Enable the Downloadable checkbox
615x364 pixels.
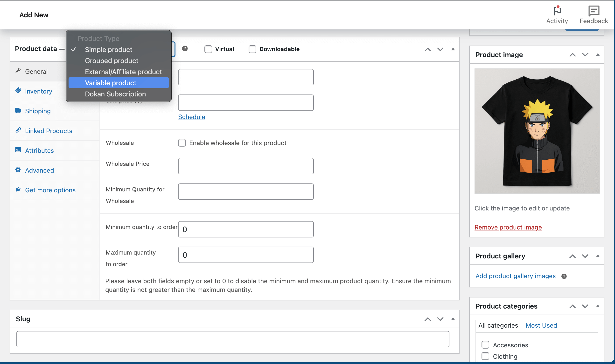(x=252, y=49)
